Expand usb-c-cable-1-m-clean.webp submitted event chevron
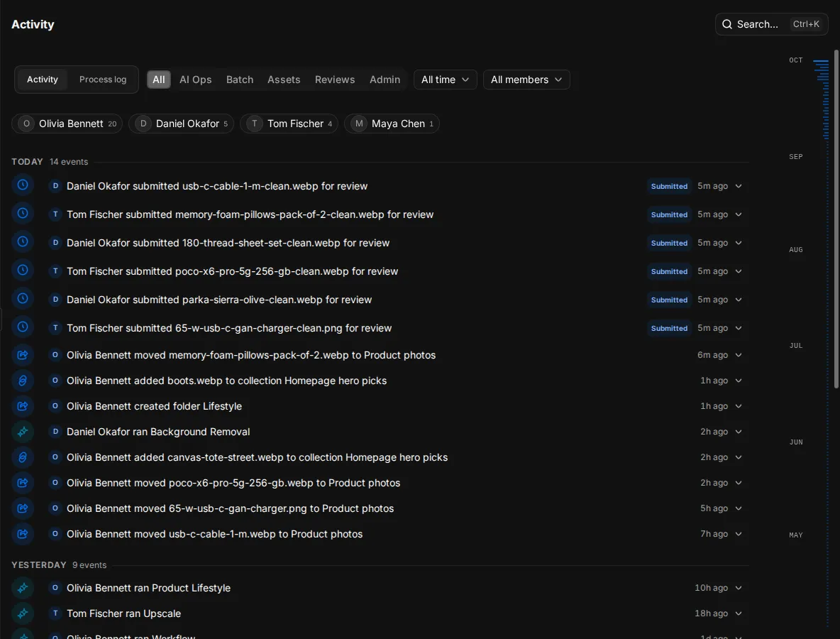840x639 pixels. (739, 186)
